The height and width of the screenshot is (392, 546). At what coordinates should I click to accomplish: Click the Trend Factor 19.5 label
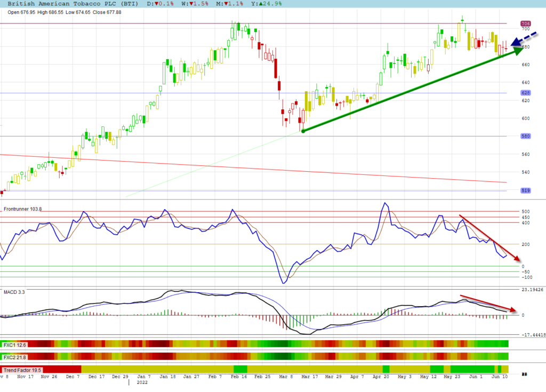22,370
